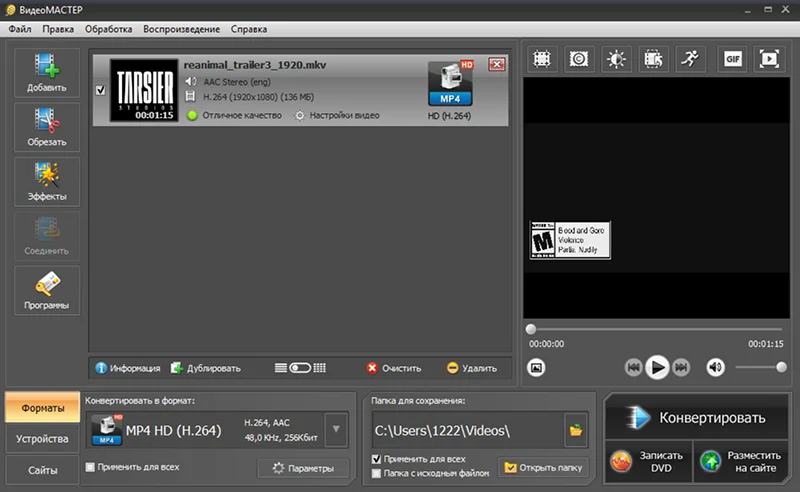The height and width of the screenshot is (492, 800).
Task: Enable Папка с исходным файлом checkbox
Action: coord(377,474)
